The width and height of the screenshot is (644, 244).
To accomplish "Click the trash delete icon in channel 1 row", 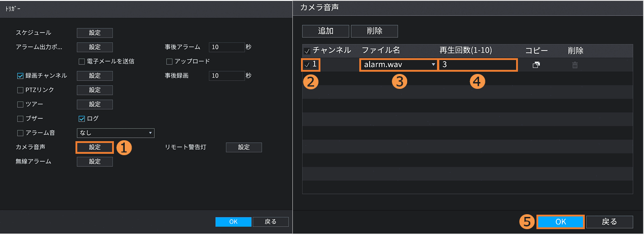I will [575, 65].
